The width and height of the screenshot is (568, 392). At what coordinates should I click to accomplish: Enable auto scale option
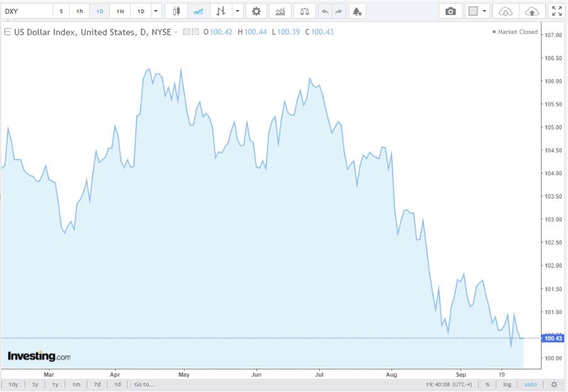[x=531, y=384]
